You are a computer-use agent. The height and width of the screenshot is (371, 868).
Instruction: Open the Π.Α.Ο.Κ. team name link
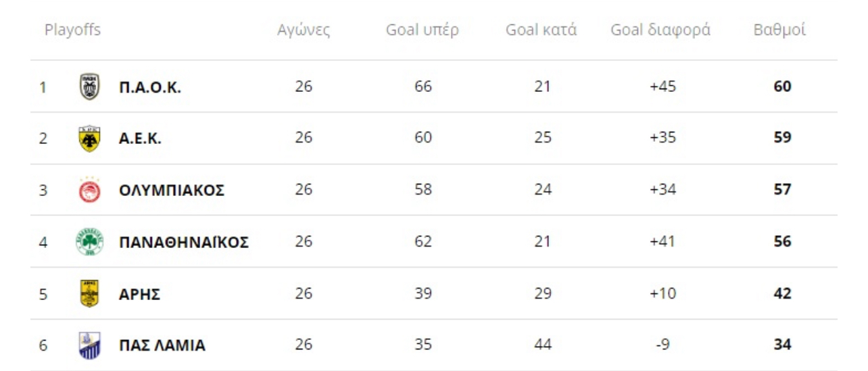click(x=150, y=87)
